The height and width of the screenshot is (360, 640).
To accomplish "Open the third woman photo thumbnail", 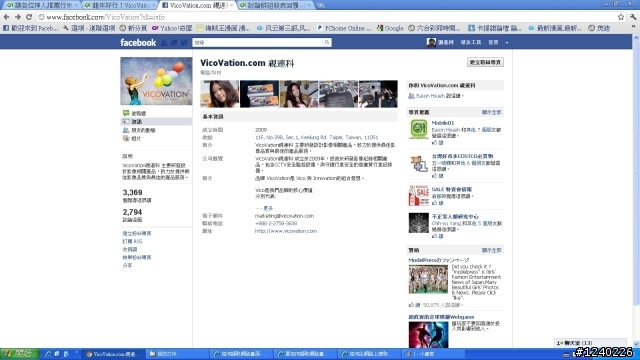I will [x=299, y=94].
